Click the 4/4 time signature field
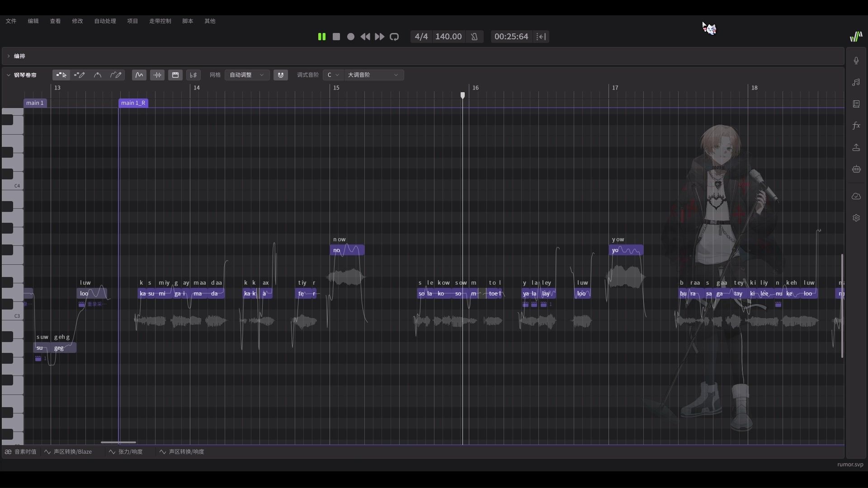The width and height of the screenshot is (868, 488). pos(421,37)
